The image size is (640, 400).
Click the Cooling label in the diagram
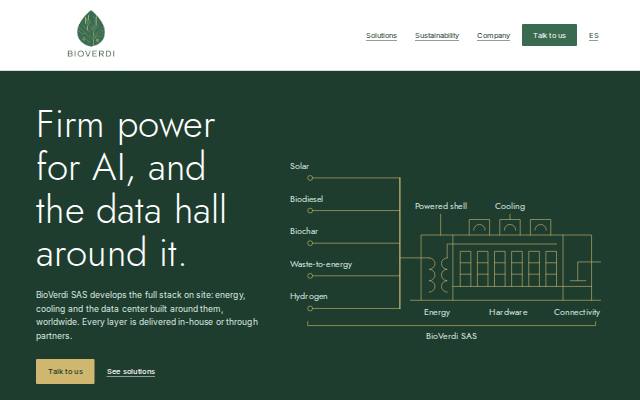click(x=510, y=206)
